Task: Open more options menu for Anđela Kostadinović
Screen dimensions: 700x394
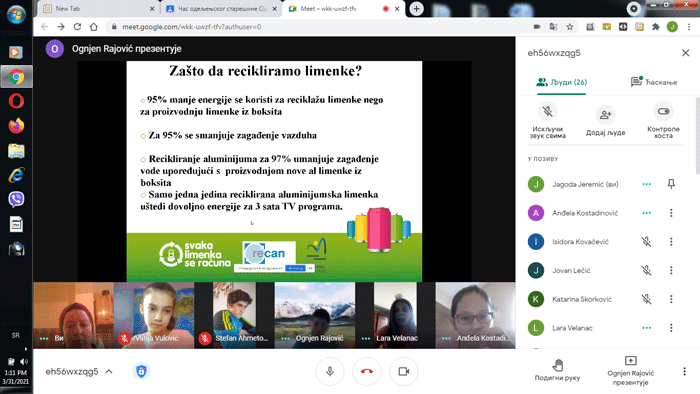Action: (x=671, y=213)
